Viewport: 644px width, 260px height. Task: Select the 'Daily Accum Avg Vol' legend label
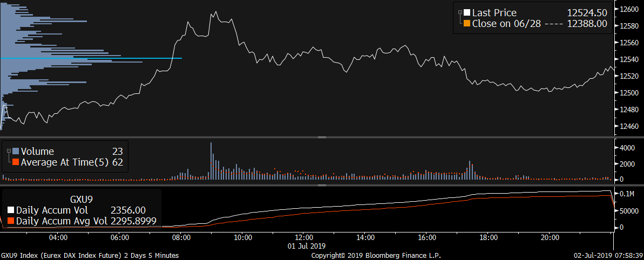[60, 222]
